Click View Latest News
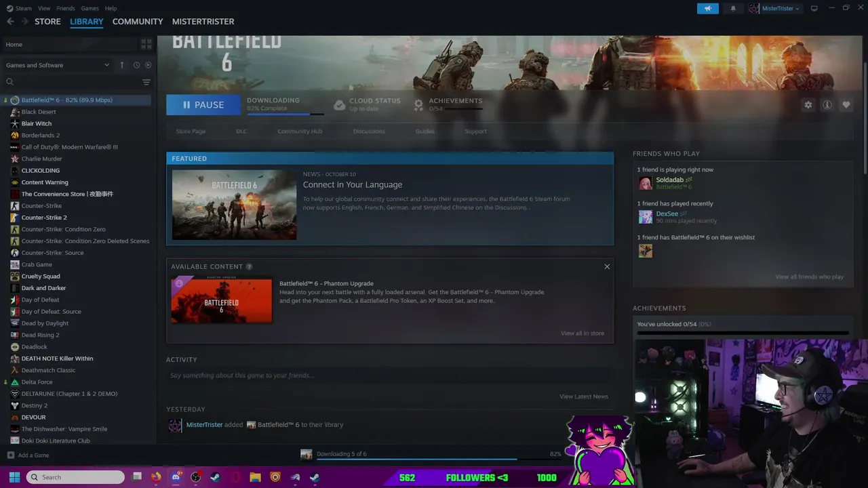868x488 pixels. [584, 396]
